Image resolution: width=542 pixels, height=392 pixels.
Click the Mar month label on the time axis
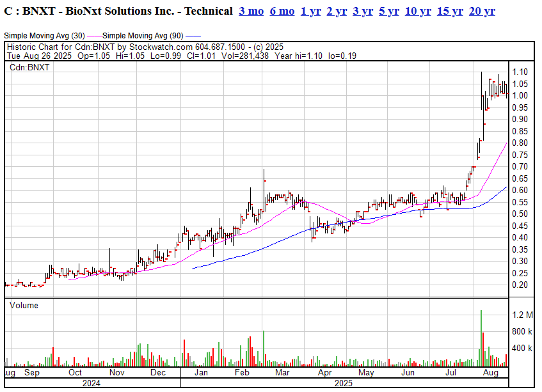point(282,373)
